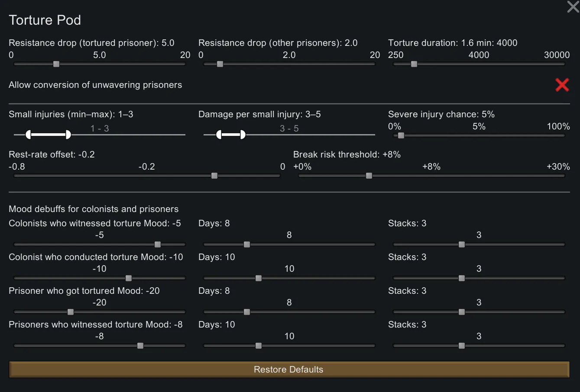
Task: Click the Severe injury chance slider handle
Action: point(401,135)
